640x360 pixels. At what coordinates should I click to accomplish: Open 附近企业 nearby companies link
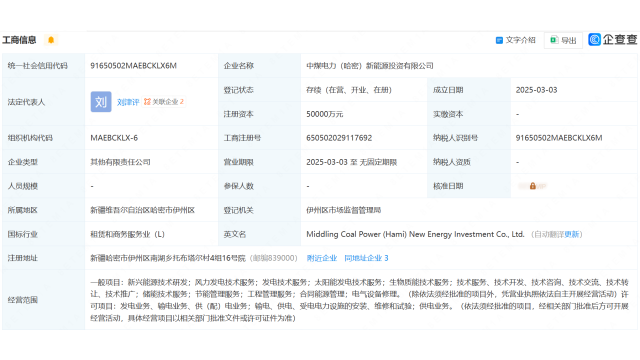coord(322,258)
